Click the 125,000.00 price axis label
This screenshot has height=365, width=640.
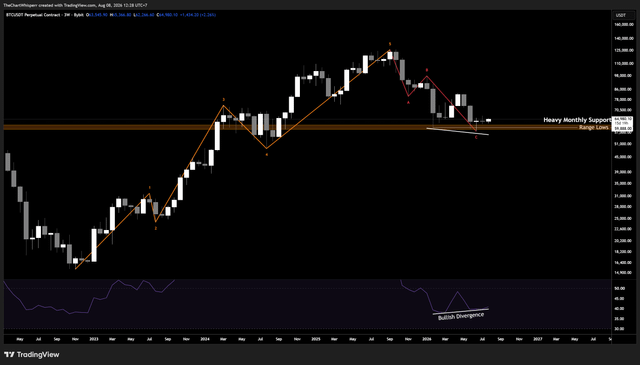624,50
